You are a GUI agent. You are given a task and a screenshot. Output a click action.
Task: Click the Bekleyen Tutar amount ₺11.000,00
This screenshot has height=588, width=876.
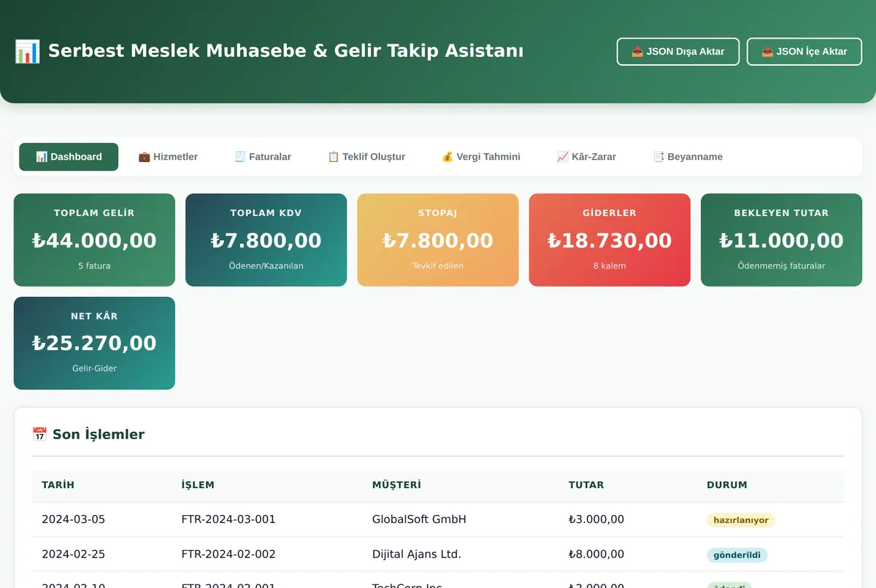781,240
